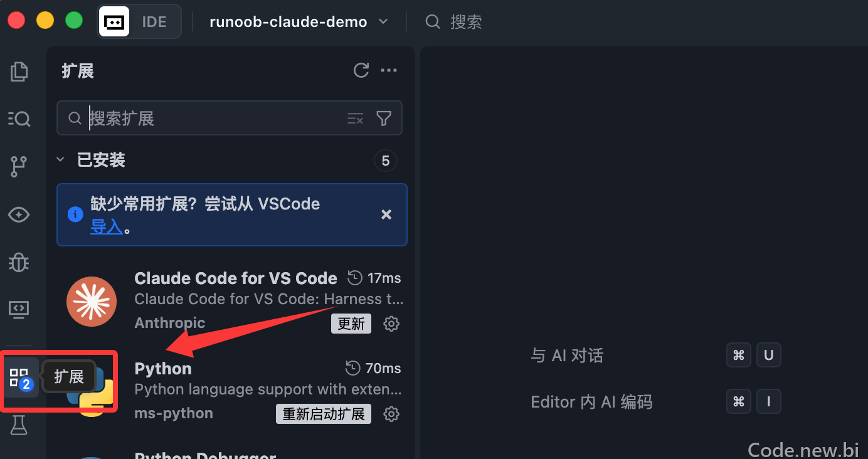Screen dimensions: 868x459
Task: Click the Anthropic publisher name
Action: pos(170,323)
